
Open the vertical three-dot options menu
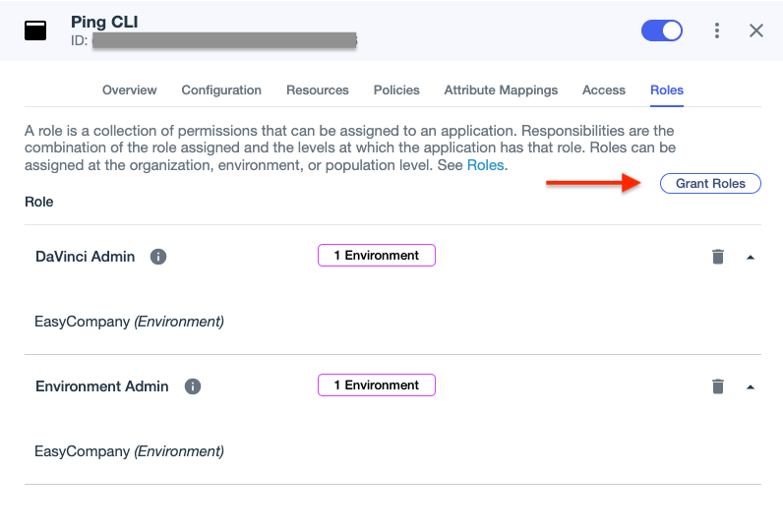[717, 30]
